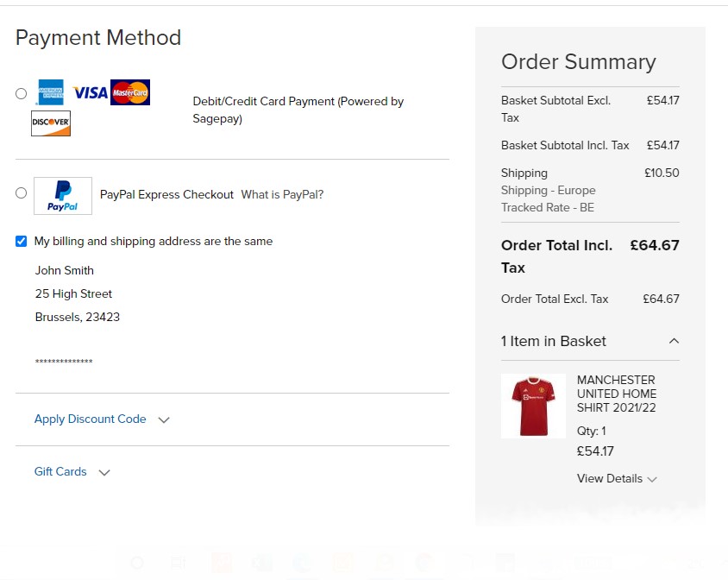The width and height of the screenshot is (728, 580).
Task: Click the arrow next to View Details
Action: (652, 480)
